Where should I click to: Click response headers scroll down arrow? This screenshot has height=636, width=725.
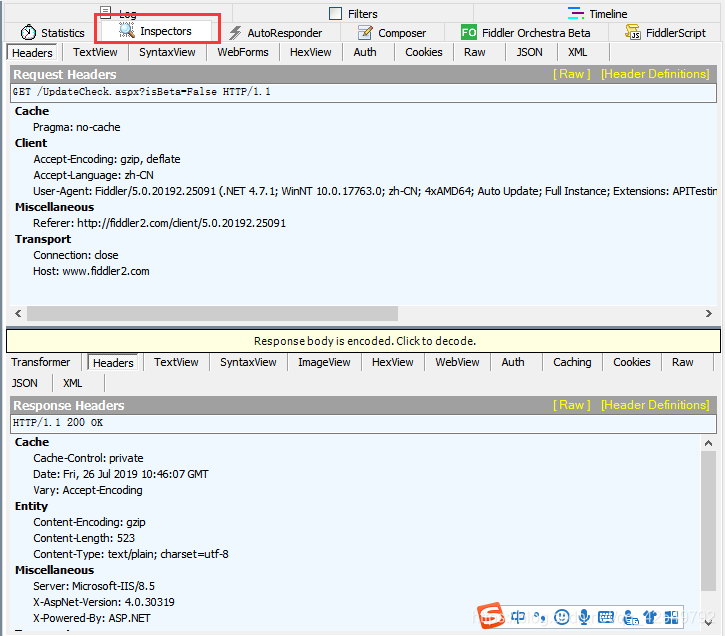coord(708,623)
